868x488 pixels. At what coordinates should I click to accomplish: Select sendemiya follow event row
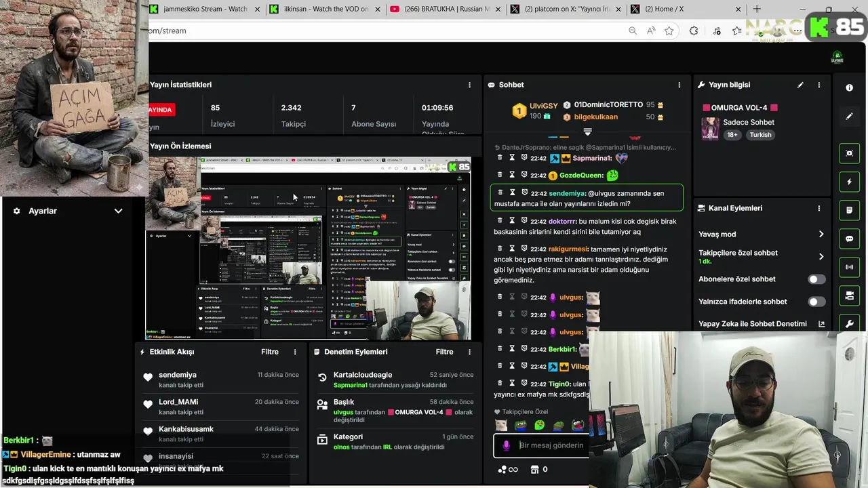point(220,380)
